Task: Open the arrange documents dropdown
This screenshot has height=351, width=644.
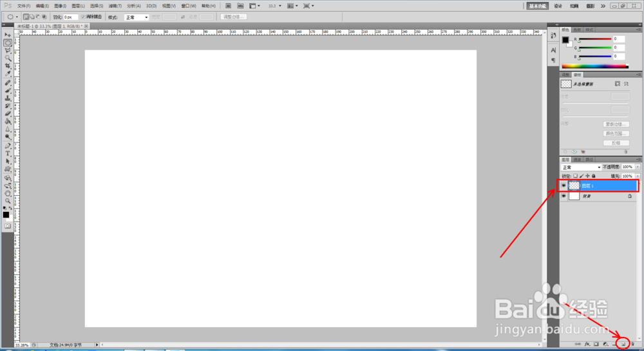Action: 292,6
